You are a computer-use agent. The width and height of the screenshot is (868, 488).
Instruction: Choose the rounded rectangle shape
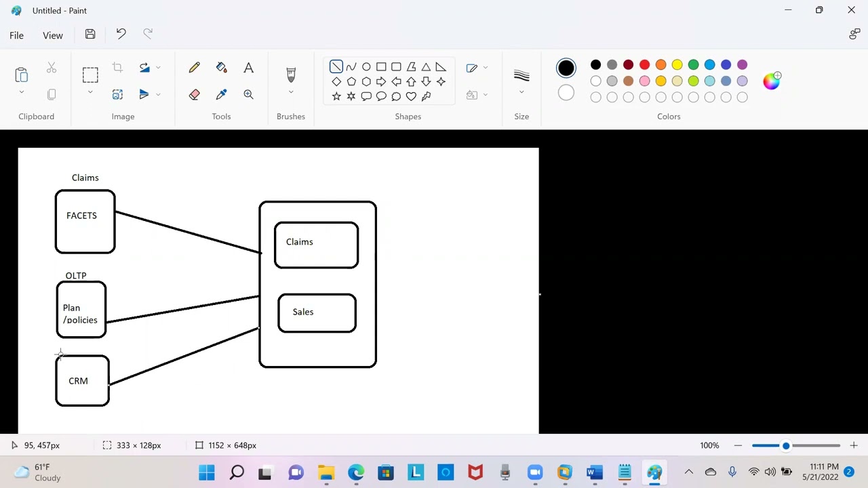point(396,66)
